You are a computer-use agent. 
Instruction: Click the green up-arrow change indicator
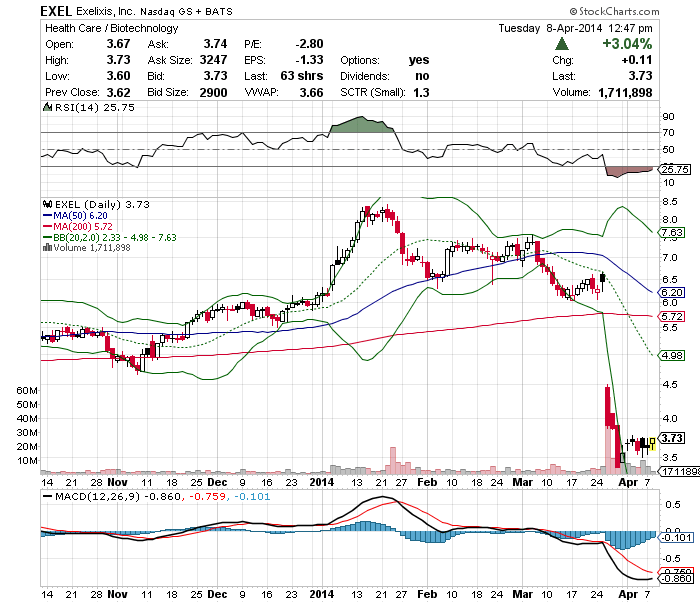click(x=562, y=44)
